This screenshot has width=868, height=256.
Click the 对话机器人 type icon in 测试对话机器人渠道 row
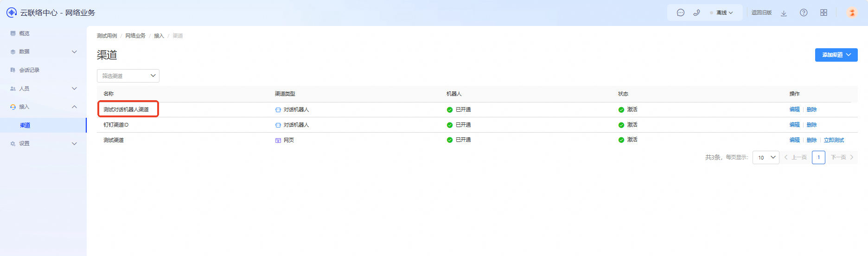[x=278, y=110]
